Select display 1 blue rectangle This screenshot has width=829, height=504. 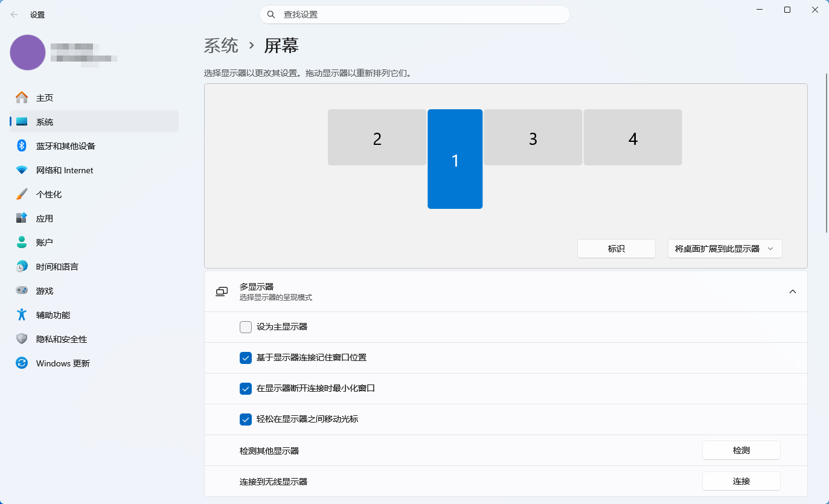point(455,159)
